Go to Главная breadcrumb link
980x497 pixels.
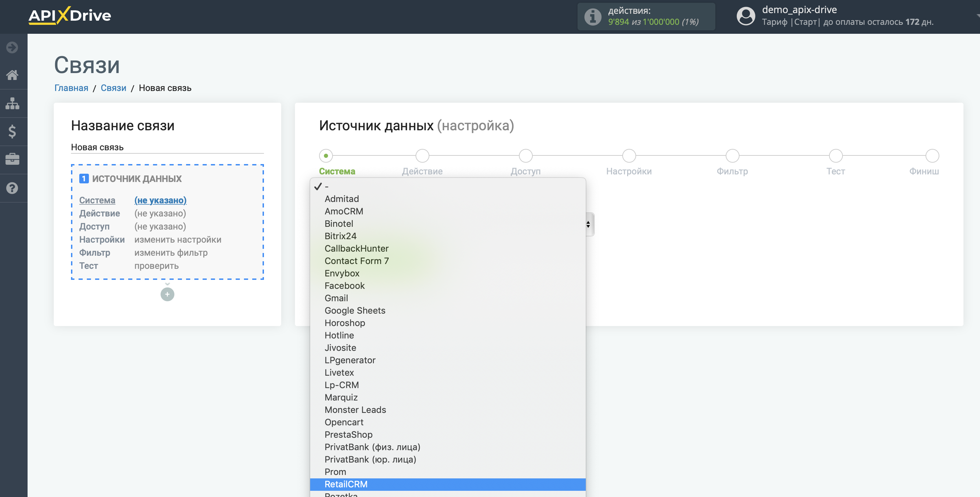pos(71,88)
